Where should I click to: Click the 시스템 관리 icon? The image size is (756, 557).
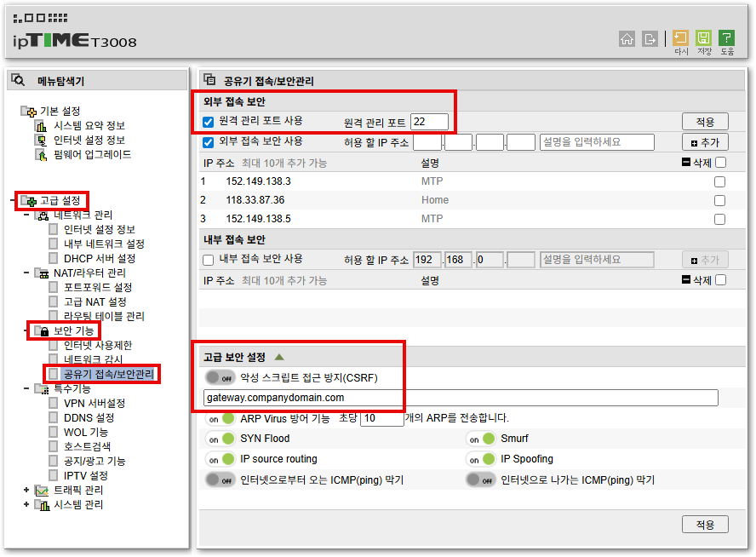(x=43, y=505)
